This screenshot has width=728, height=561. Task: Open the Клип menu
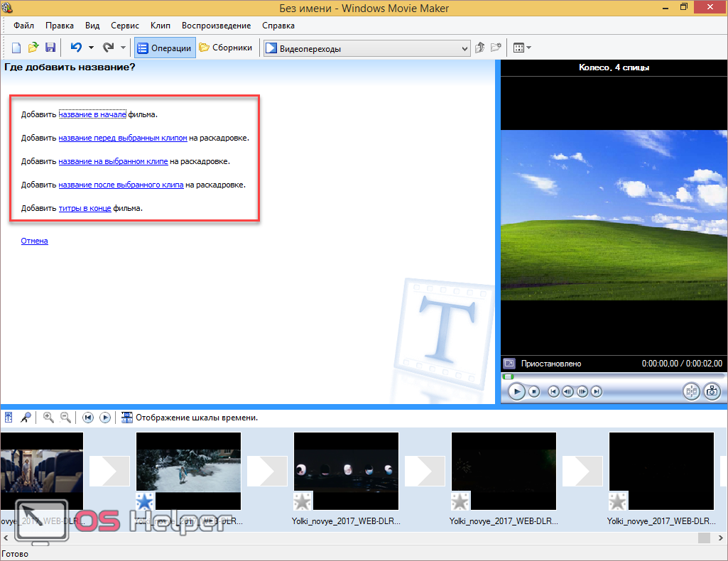point(161,26)
